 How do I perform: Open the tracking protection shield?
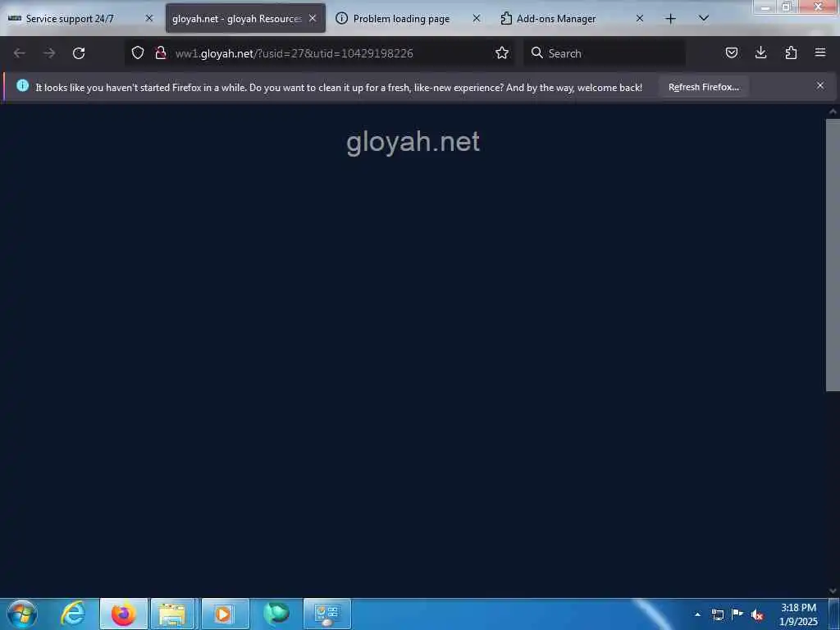[138, 53]
